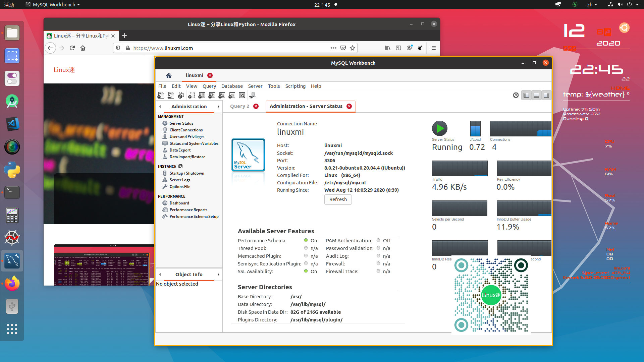Viewport: 644px width, 362px height.
Task: Open Startup / Shutdown
Action: [186, 173]
